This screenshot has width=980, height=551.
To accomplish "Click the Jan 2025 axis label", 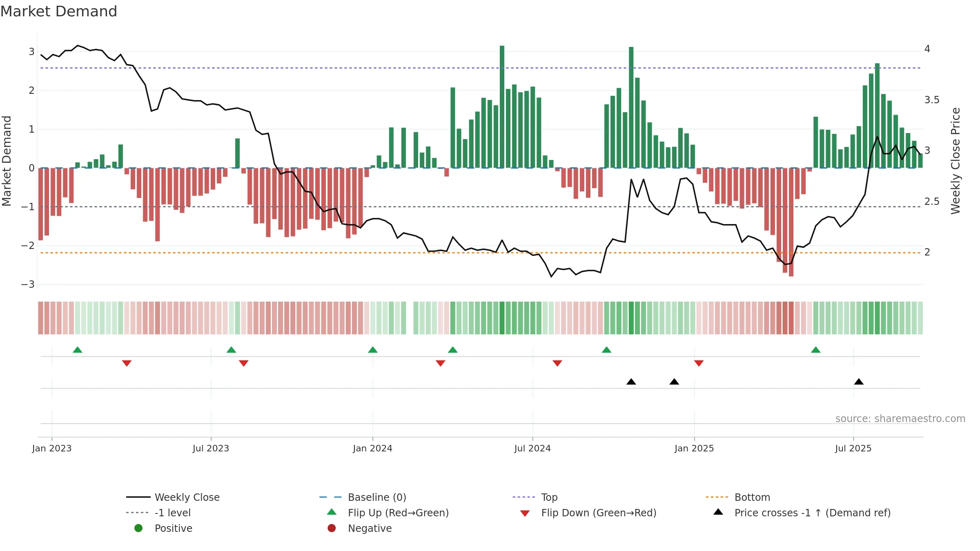I will (694, 449).
